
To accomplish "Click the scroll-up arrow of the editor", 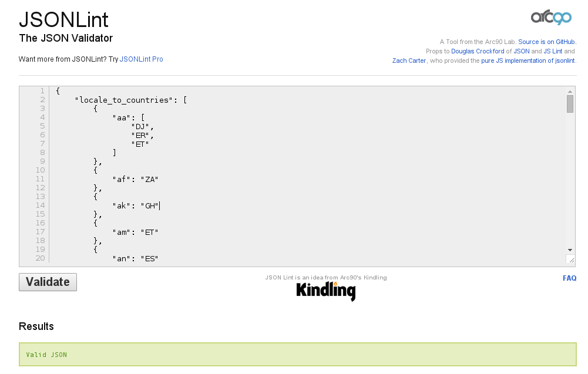I will point(570,91).
